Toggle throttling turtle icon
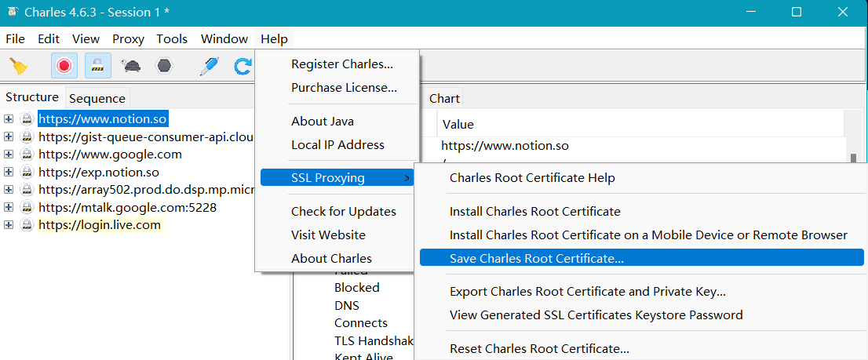Image resolution: width=868 pixels, height=360 pixels. tap(132, 66)
